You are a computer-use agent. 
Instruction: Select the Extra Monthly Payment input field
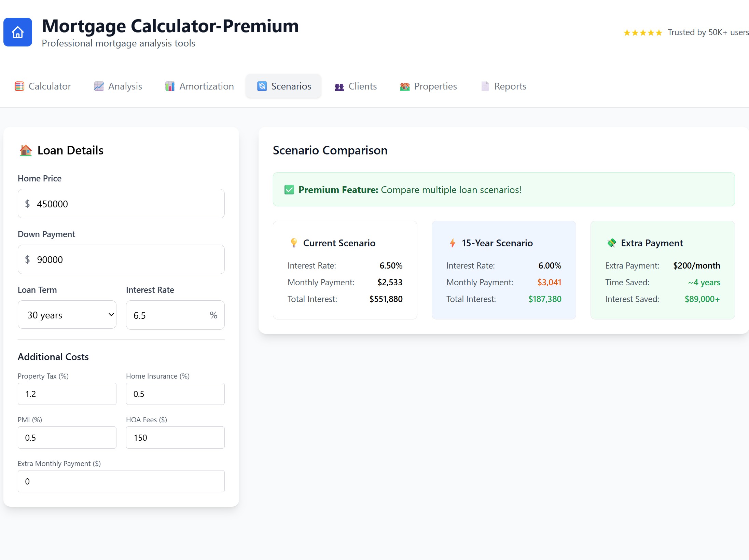121,481
